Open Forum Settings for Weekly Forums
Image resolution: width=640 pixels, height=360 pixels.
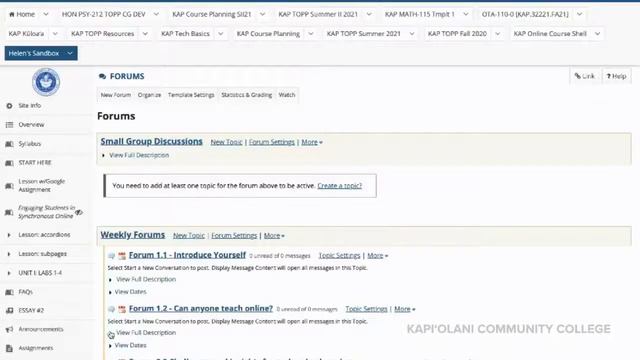234,236
